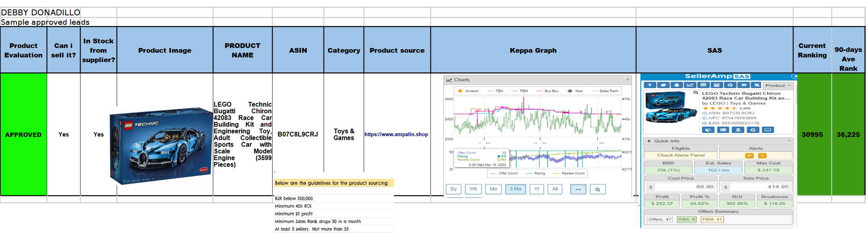Image resolution: width=868 pixels, height=247 pixels.
Task: Copy the EAN using its copy icon
Action: click(x=705, y=123)
